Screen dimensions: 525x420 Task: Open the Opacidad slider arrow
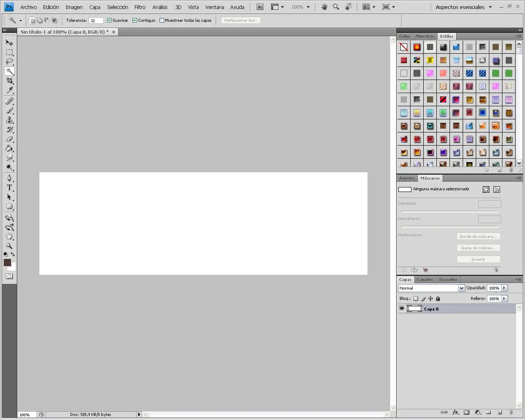(x=504, y=288)
